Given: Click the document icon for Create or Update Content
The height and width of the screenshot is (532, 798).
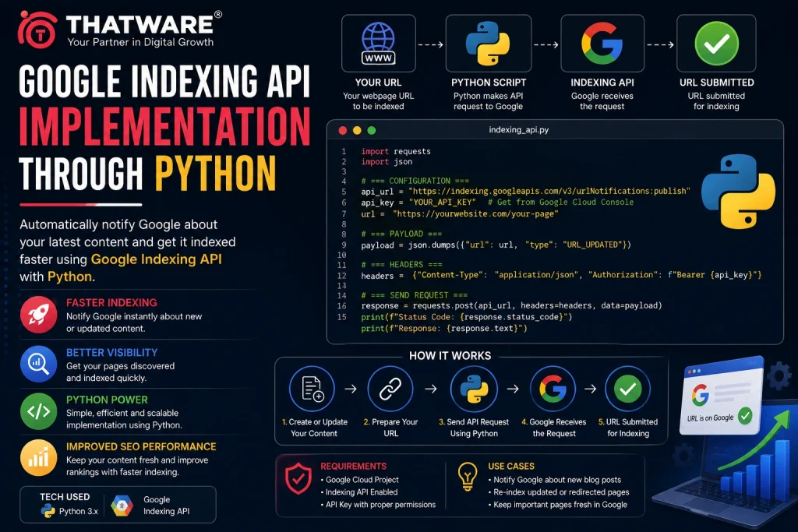Looking at the screenshot, I should coord(312,389).
